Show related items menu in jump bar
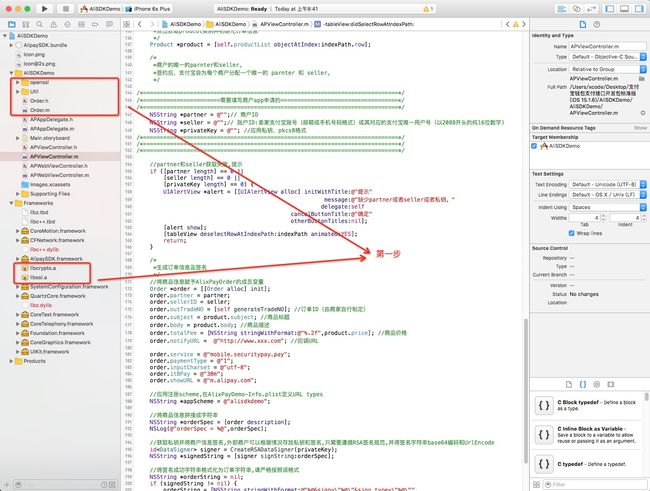This screenshot has width=650, height=491. coord(127,24)
